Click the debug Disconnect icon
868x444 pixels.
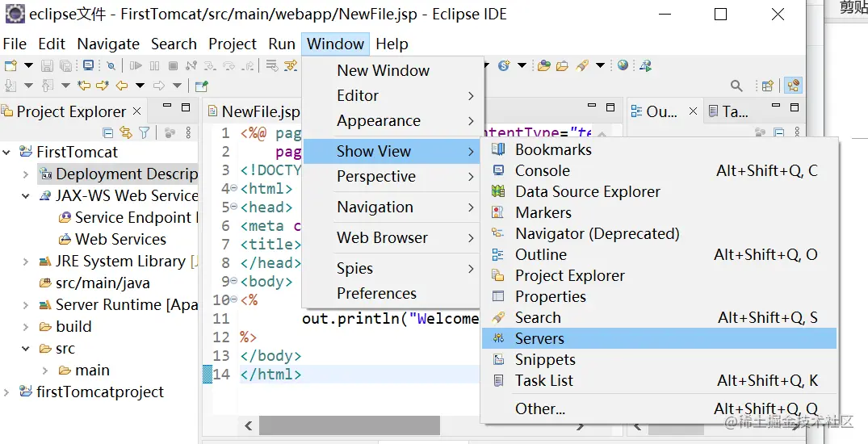(x=191, y=66)
